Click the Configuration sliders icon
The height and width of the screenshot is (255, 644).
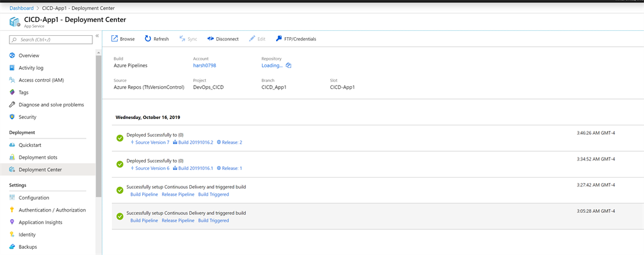[12, 198]
